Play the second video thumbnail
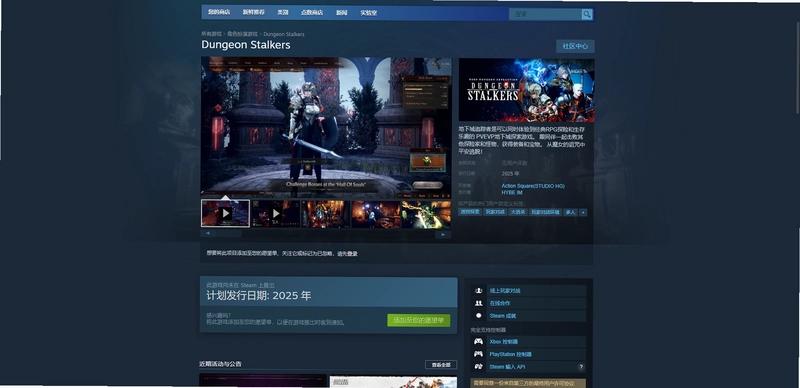 (276, 213)
